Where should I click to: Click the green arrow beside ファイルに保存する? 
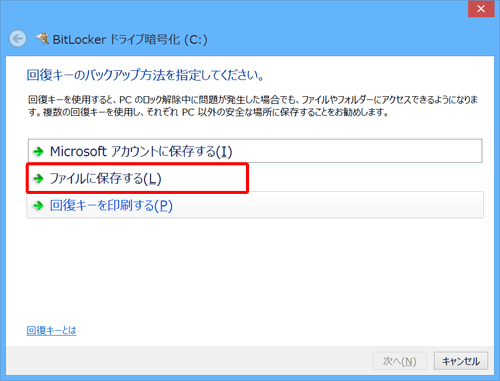(39, 179)
